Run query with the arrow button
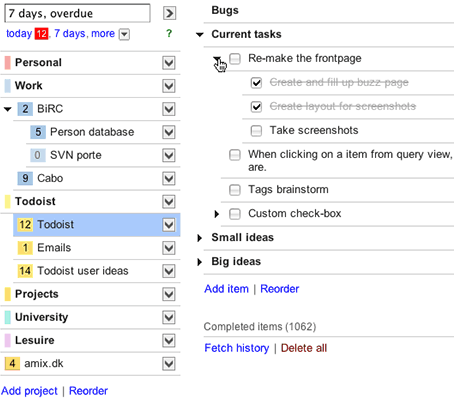Screen dimensions: 454x406 coord(170,13)
